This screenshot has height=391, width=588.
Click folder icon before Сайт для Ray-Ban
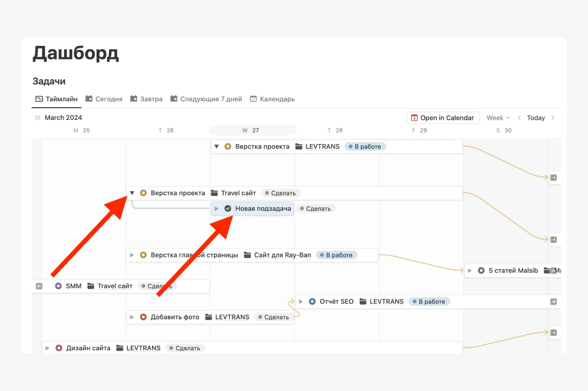click(247, 255)
